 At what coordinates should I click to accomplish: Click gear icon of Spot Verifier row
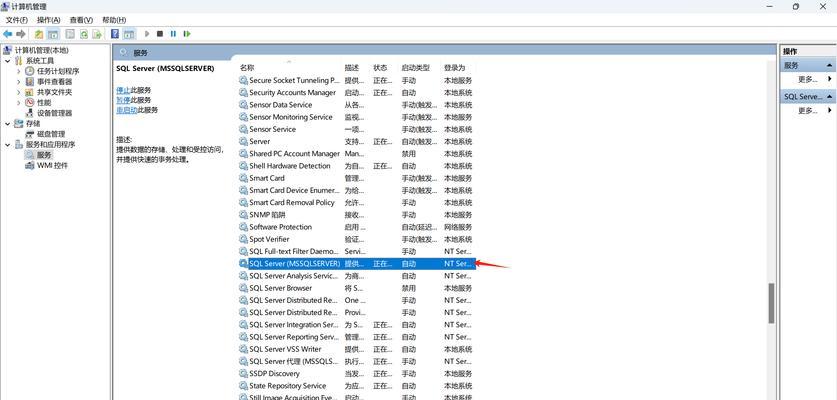243,239
